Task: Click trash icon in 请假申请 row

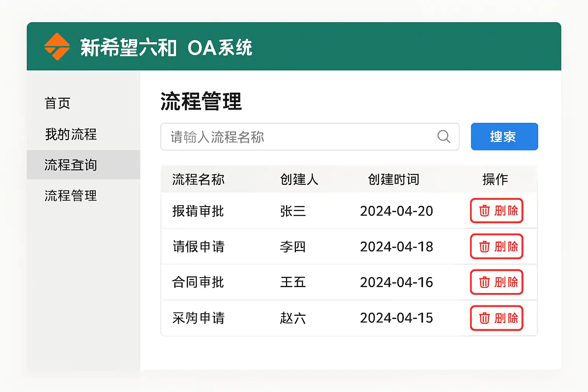Action: click(484, 247)
